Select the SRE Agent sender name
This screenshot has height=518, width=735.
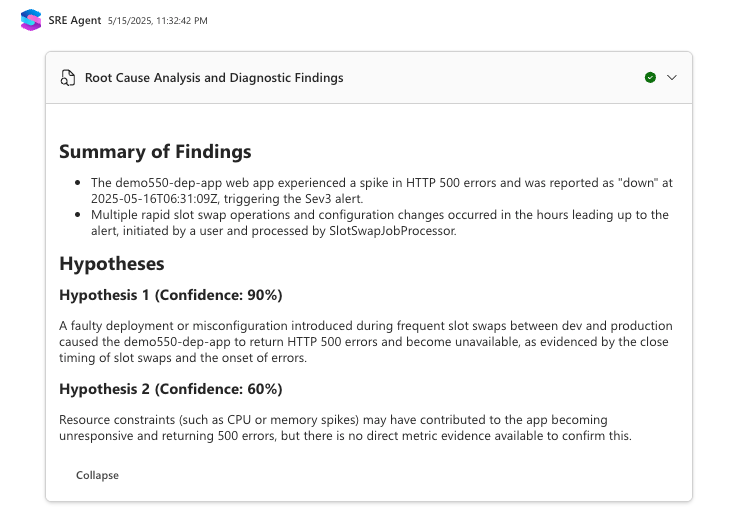point(75,21)
